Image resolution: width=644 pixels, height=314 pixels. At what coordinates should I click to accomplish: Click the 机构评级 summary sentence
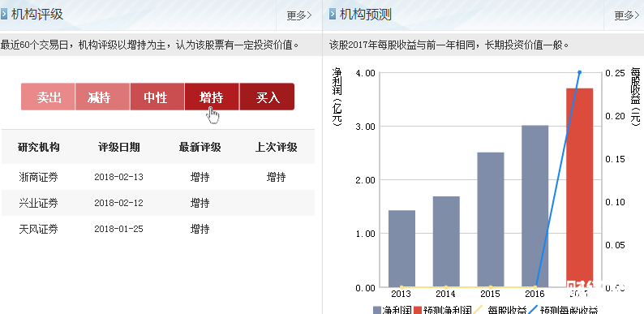click(x=149, y=45)
